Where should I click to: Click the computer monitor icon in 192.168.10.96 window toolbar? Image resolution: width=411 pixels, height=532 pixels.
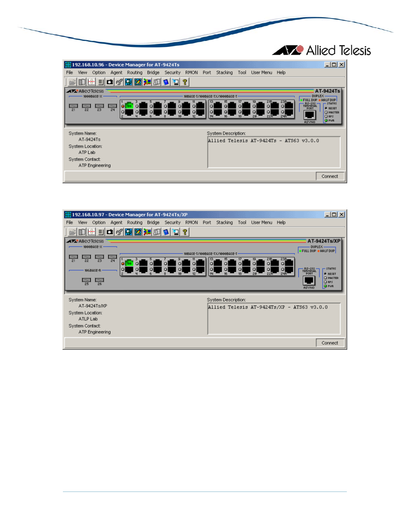tap(175, 82)
